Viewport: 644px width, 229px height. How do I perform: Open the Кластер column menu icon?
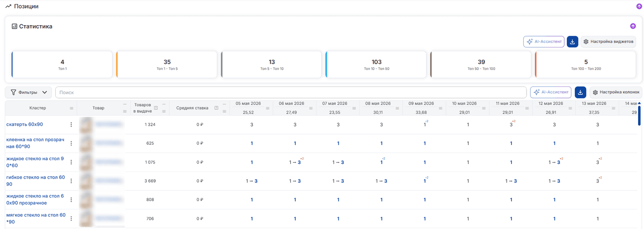71,108
